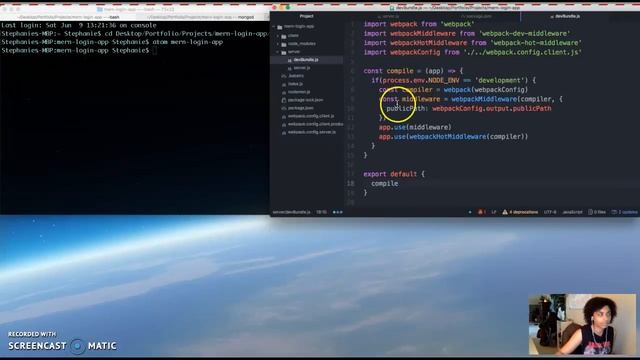This screenshot has width=640, height=360.
Task: Click the 'atom mern-login-app' terminal command
Action: click(x=187, y=42)
